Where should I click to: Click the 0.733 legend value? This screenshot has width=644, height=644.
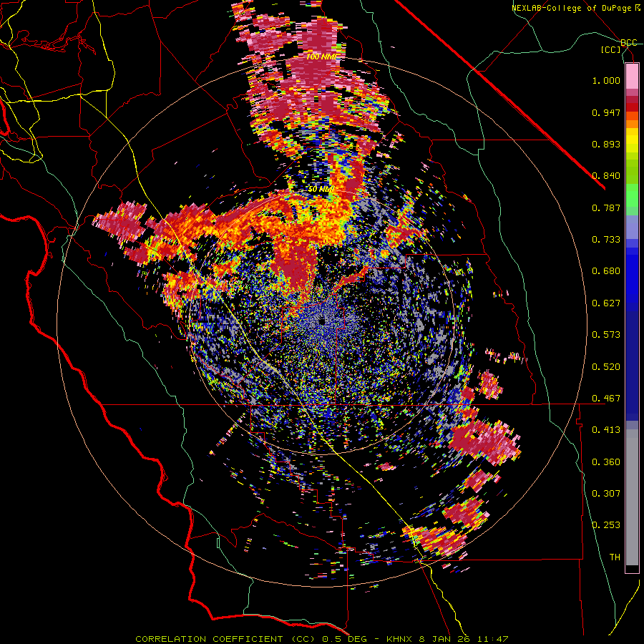(x=606, y=240)
